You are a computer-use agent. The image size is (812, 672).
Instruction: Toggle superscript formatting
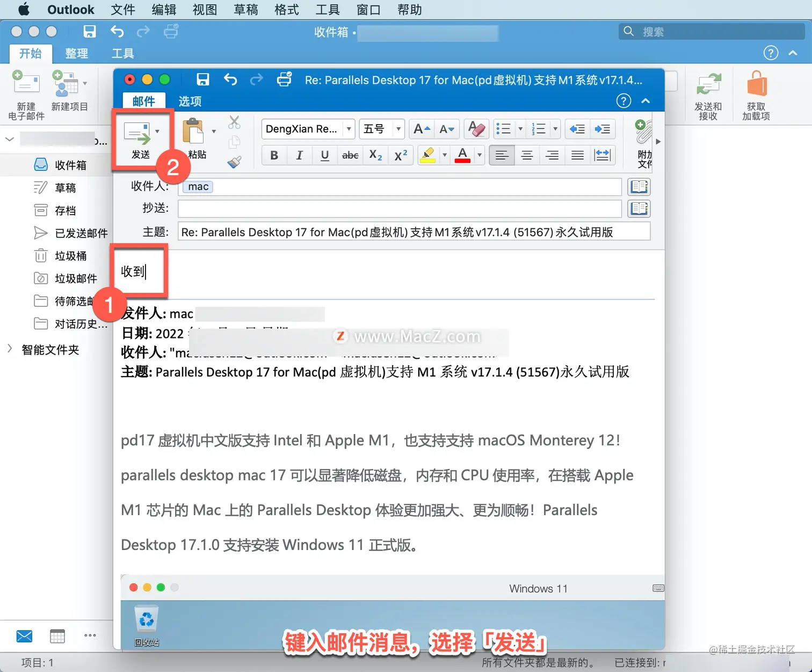pyautogui.click(x=401, y=155)
